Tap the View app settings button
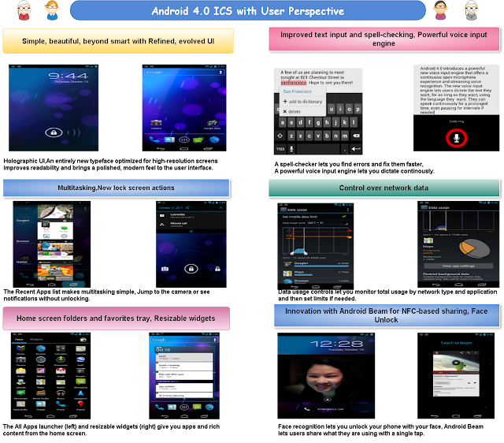Viewport: 504px width, 443px height. (458, 266)
